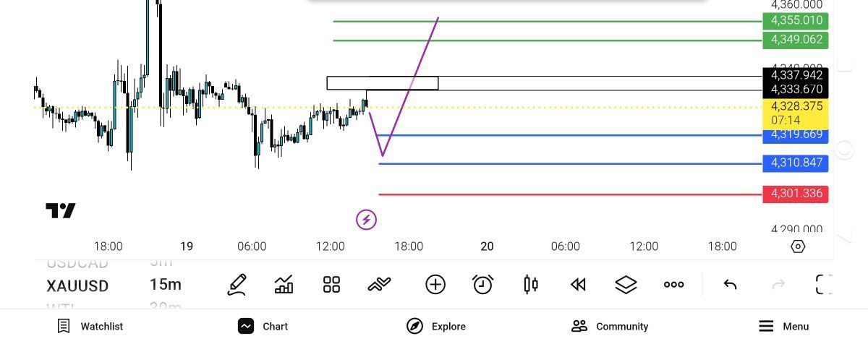Open the object tree layers icon
The image size is (868, 344).
[626, 285]
